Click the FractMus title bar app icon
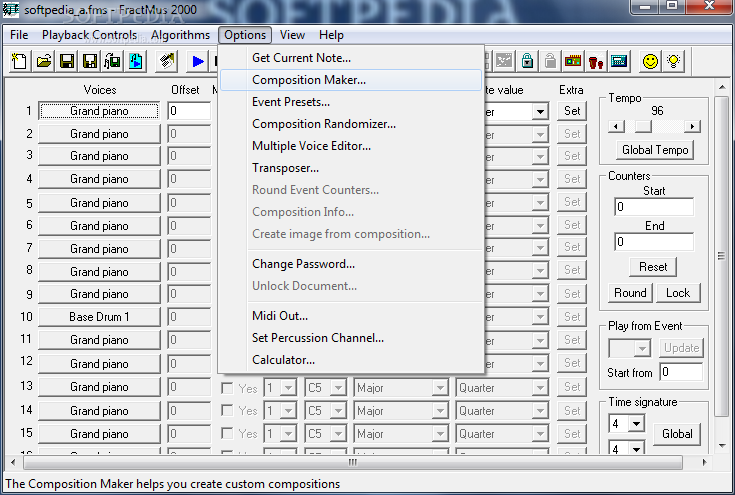 [x=11, y=9]
